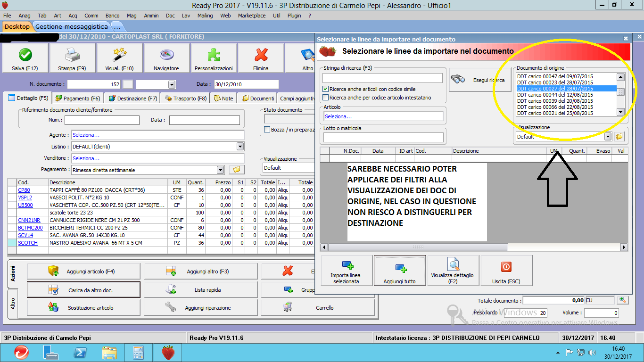Click the Data field showing 30/12/2010
Viewport: 644px width, 362px height.
[246, 85]
